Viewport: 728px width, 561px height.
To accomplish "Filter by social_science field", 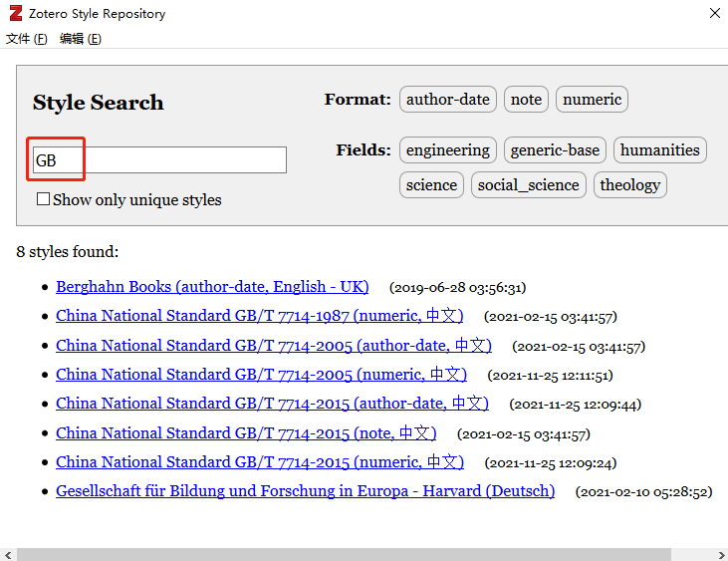I will [x=529, y=184].
